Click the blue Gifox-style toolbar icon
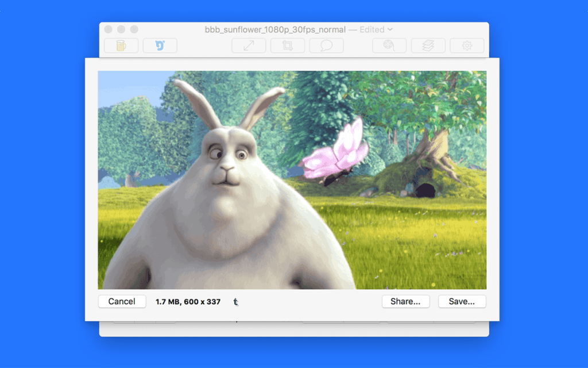This screenshot has height=368, width=588. pos(160,45)
